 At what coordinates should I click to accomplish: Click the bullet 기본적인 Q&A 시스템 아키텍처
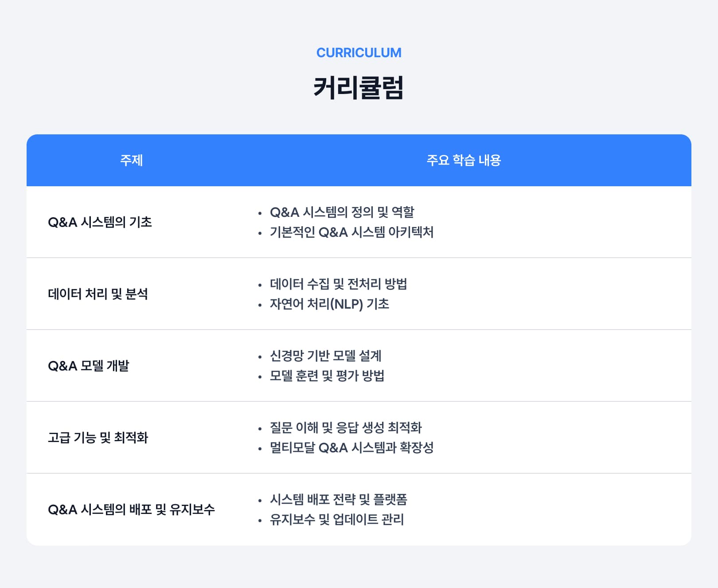(352, 232)
